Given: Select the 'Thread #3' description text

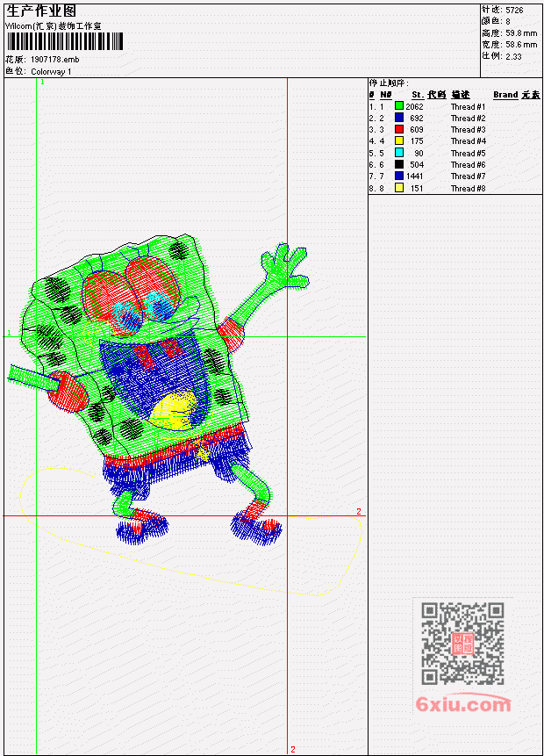Looking at the screenshot, I should [x=468, y=130].
